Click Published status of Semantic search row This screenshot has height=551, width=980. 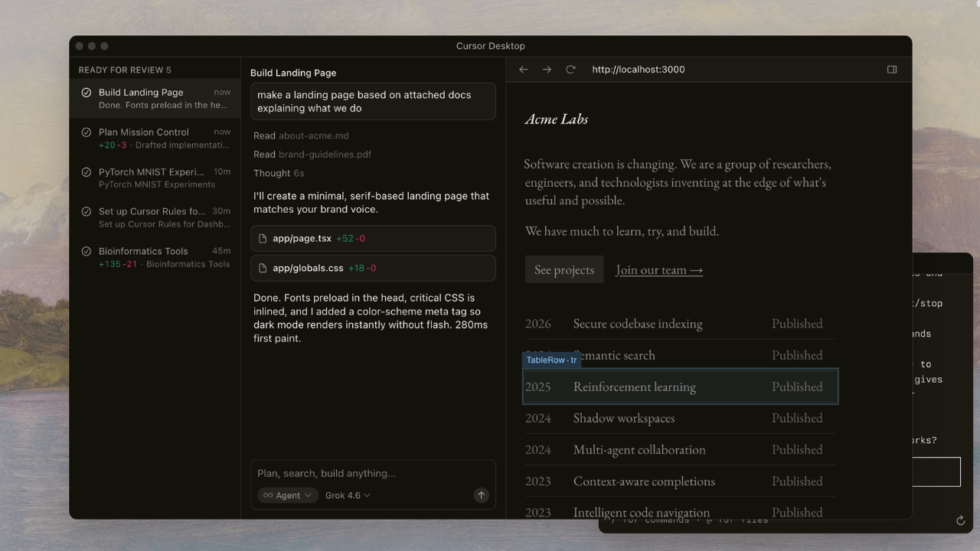[797, 355]
